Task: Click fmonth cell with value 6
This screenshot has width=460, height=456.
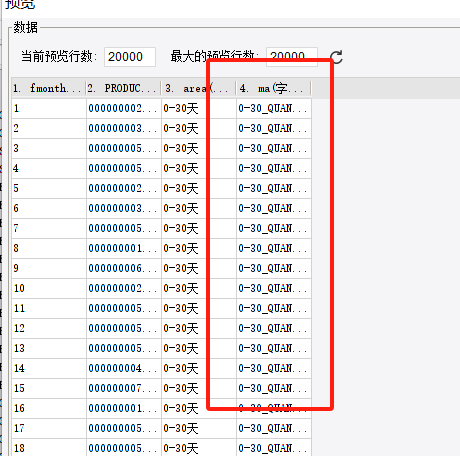Action: (x=49, y=208)
